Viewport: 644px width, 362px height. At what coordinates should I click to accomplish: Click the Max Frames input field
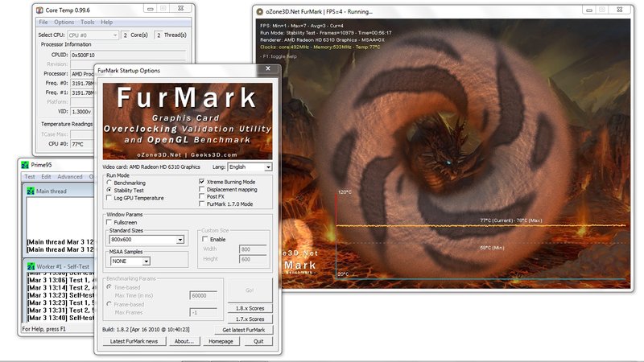pos(204,313)
